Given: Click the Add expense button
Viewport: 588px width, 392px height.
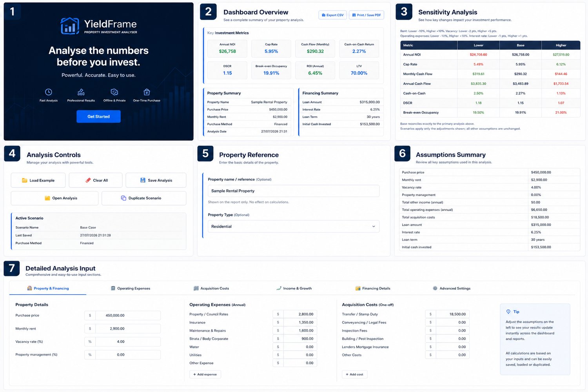Looking at the screenshot, I should (205, 374).
